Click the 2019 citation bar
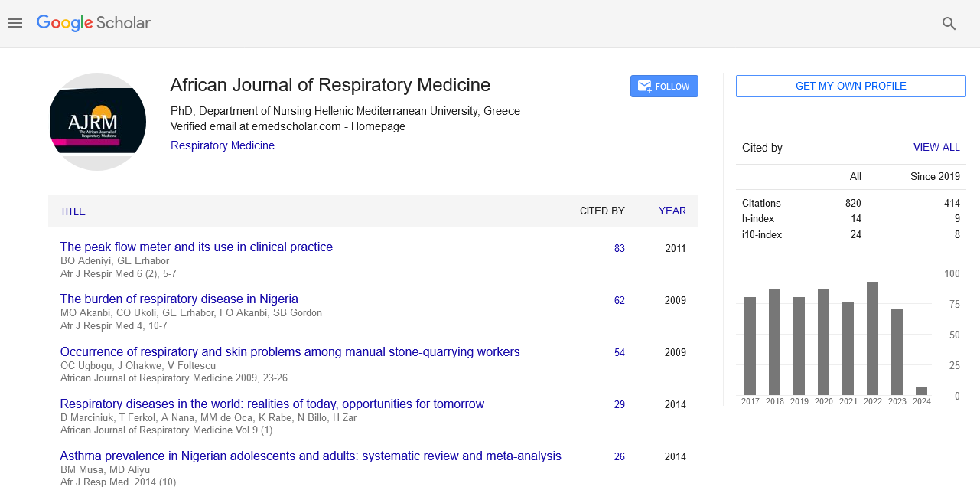Viewport: 980px width, 487px height. (x=799, y=346)
